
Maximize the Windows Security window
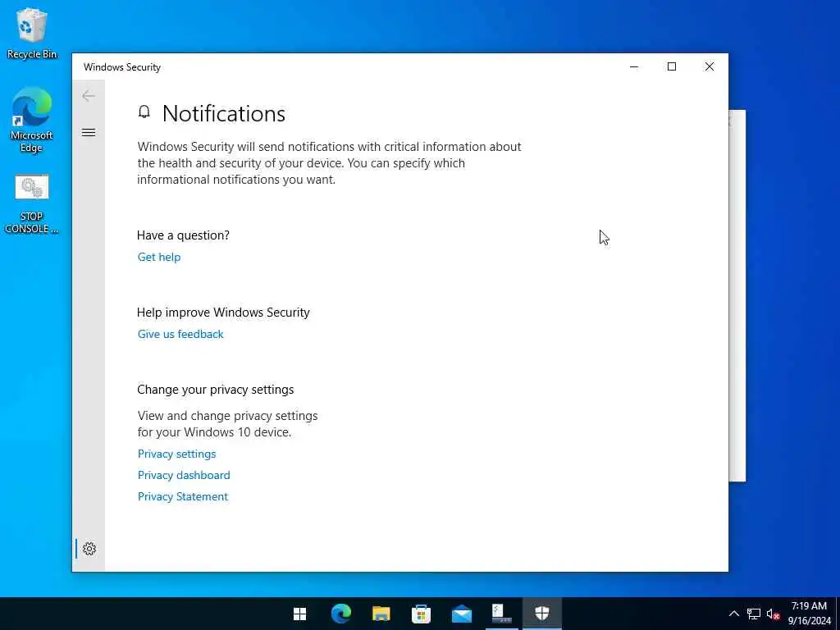pos(672,66)
